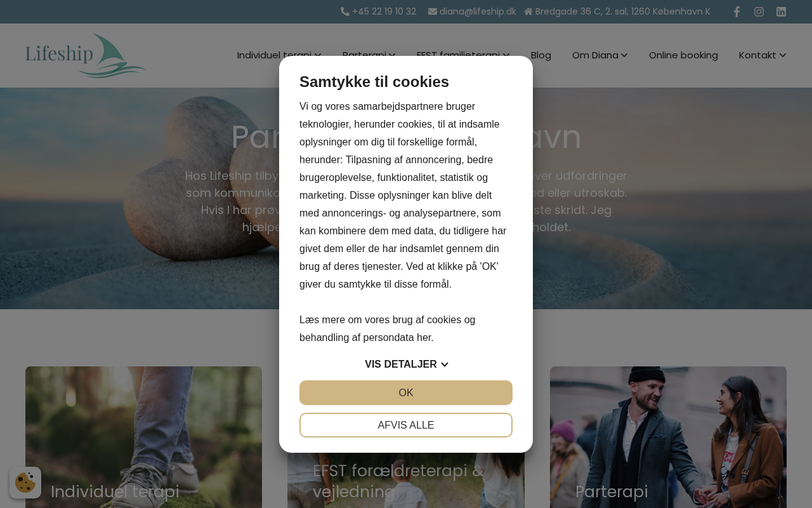Go to Online booking page
Image resolution: width=812 pixels, height=508 pixels.
coord(683,55)
